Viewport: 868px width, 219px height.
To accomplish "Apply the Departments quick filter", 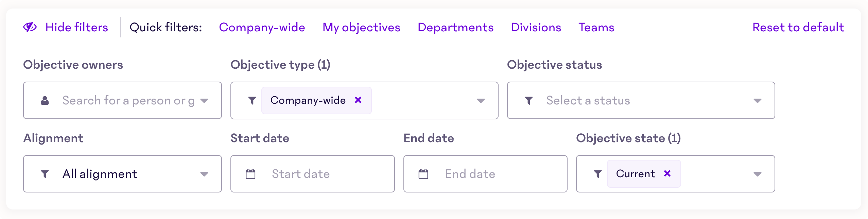I will click(455, 27).
